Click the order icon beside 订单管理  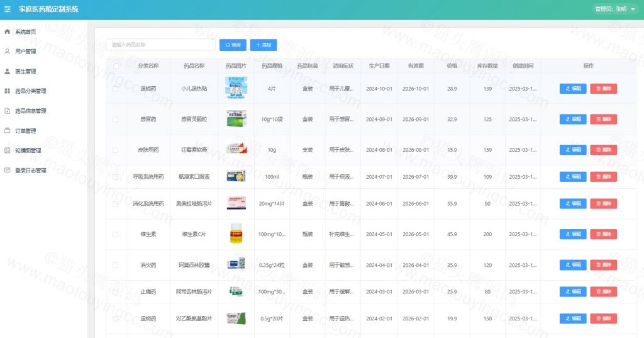point(7,130)
